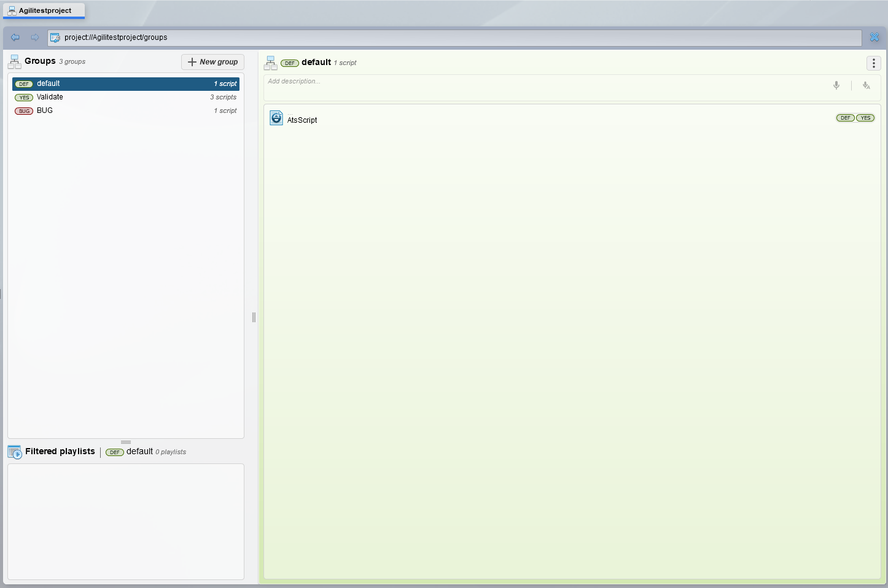Viewport: 888px width, 588px height.
Task: Create a group with New group button
Action: [212, 62]
